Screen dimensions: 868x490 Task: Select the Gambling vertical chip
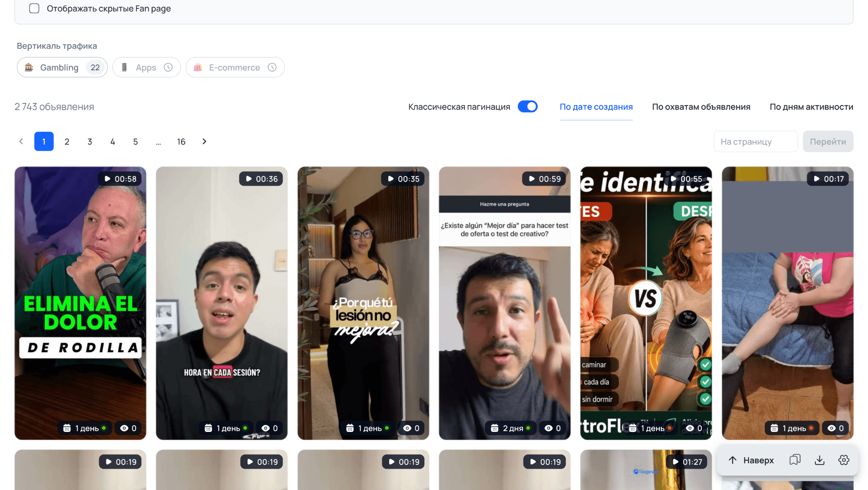(62, 67)
